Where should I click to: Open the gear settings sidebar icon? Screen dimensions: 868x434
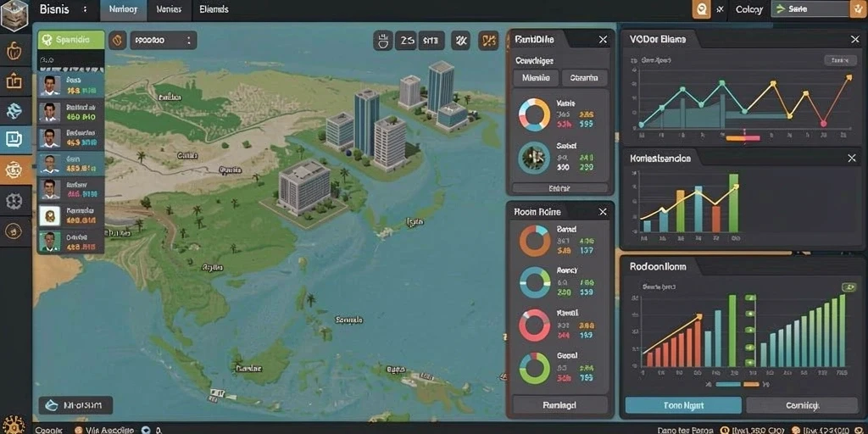pyautogui.click(x=15, y=201)
